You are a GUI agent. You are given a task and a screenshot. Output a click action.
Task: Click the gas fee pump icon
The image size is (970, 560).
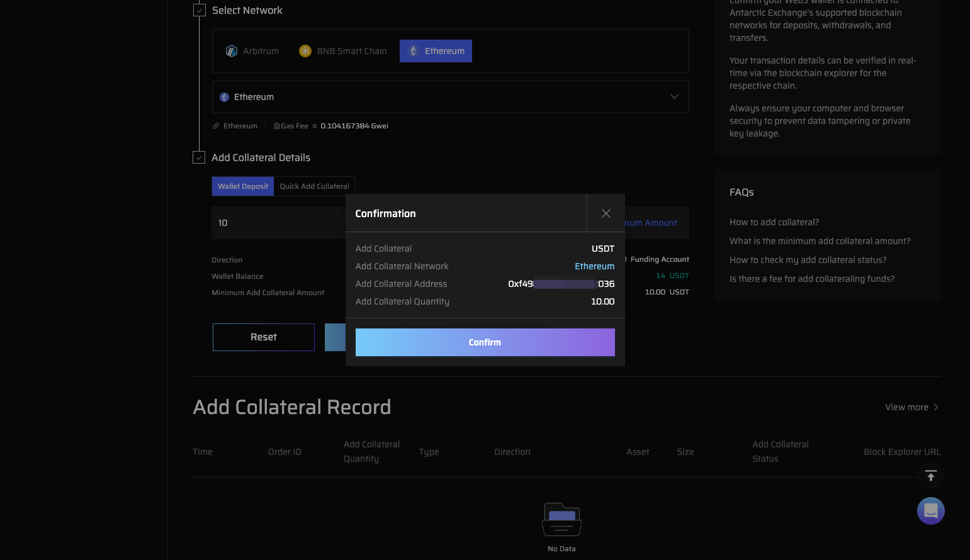click(x=276, y=126)
